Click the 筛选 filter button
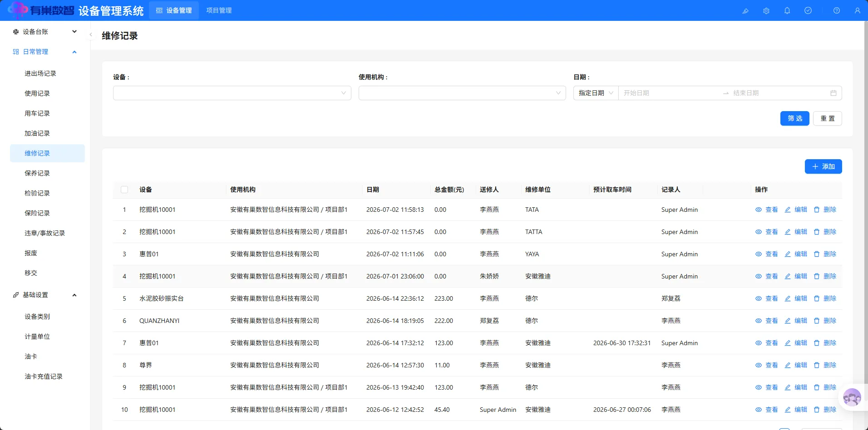868x430 pixels. pos(795,118)
